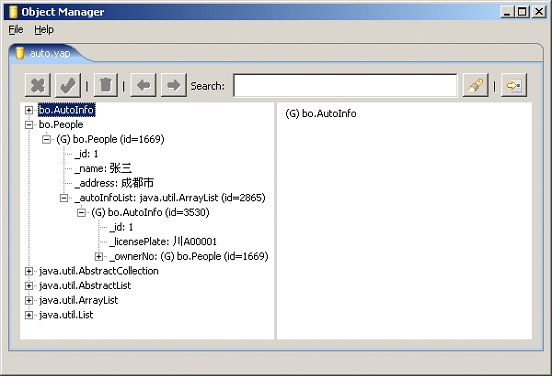Click the forward arrow toolbar button
The height and width of the screenshot is (378, 552).
[174, 85]
